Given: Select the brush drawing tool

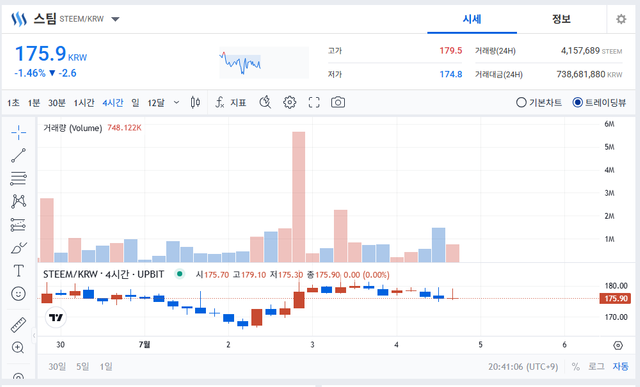Looking at the screenshot, I should click(x=18, y=248).
